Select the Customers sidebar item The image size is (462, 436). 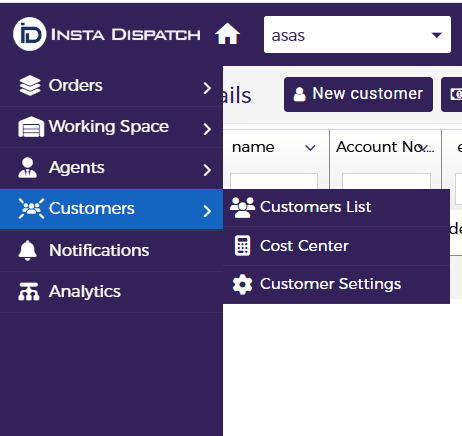point(111,209)
